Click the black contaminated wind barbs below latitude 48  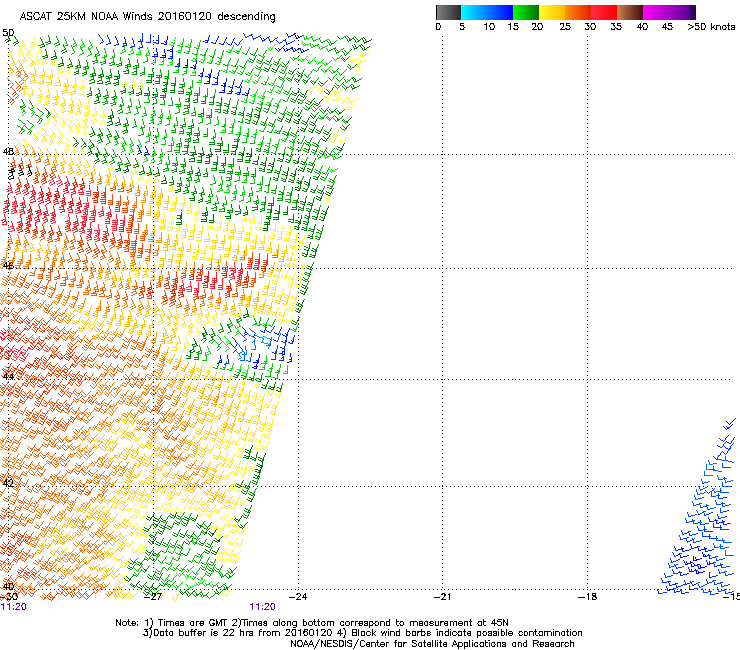click(20, 172)
